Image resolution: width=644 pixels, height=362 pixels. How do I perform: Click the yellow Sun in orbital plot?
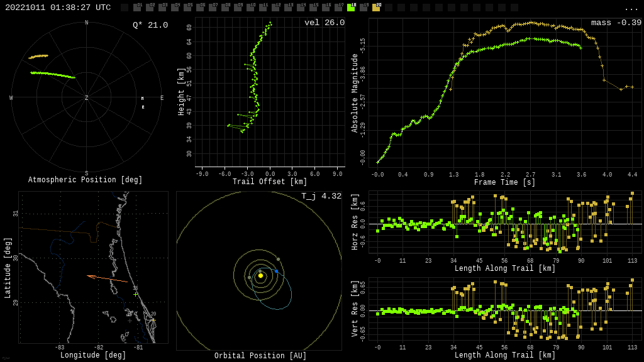pyautogui.click(x=260, y=275)
